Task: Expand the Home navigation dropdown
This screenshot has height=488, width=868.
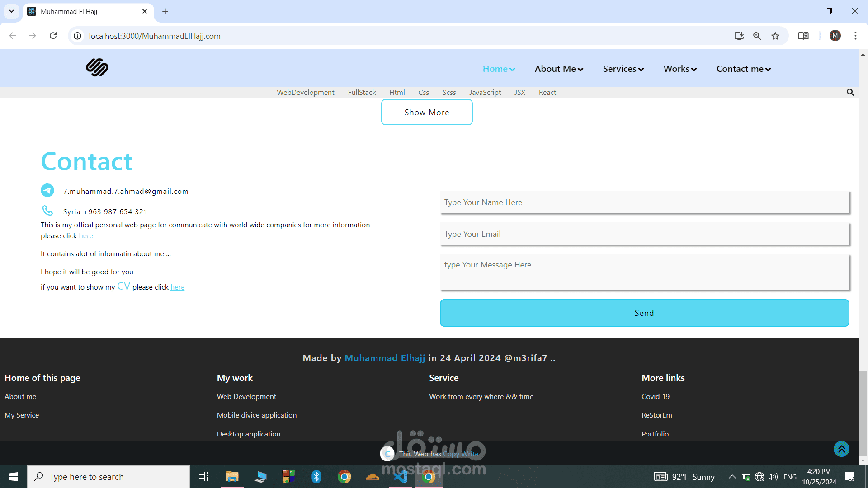Action: click(x=499, y=69)
